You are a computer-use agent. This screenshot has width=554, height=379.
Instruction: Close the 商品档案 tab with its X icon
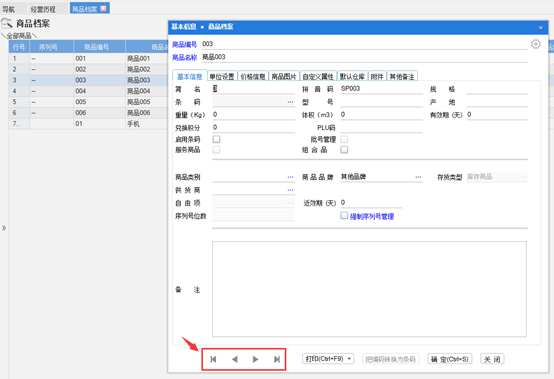(x=103, y=8)
